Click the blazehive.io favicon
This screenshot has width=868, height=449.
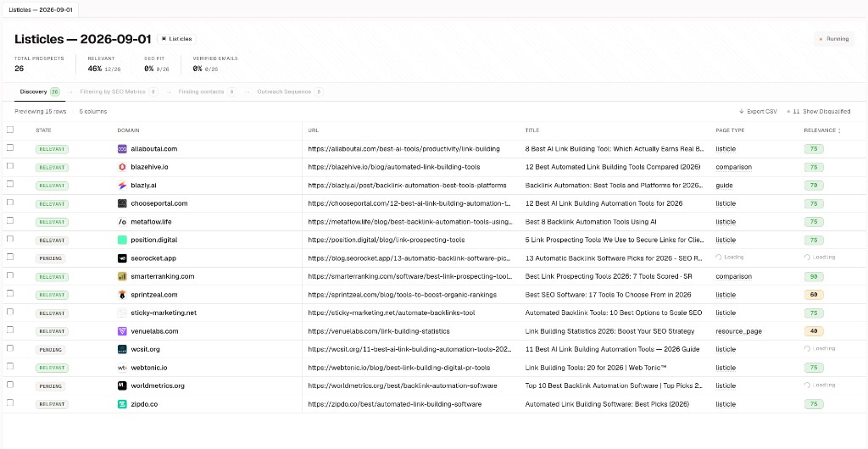(122, 167)
